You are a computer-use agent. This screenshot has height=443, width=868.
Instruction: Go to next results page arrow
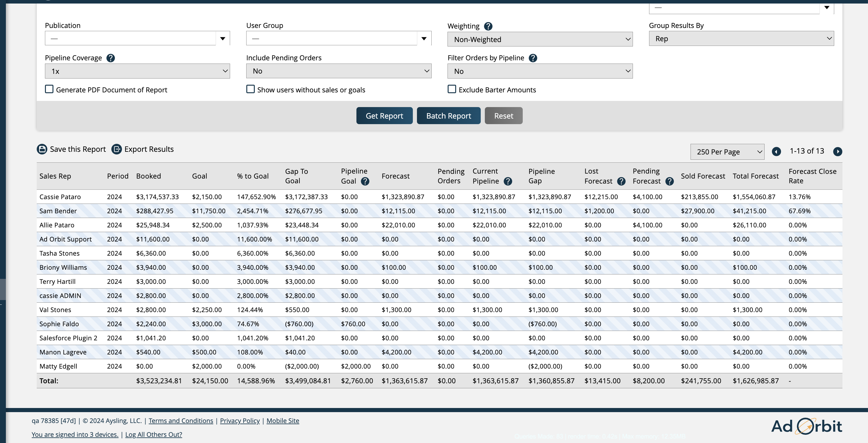tap(838, 151)
